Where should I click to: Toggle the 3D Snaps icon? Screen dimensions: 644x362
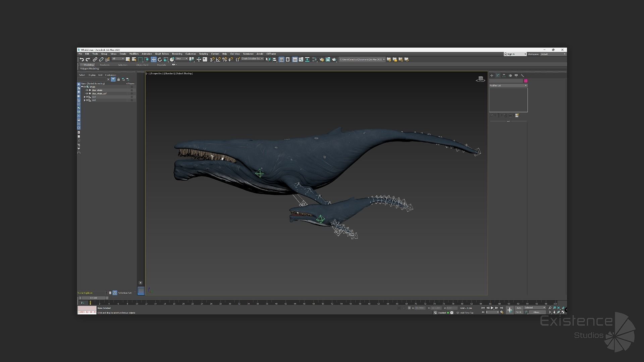212,59
